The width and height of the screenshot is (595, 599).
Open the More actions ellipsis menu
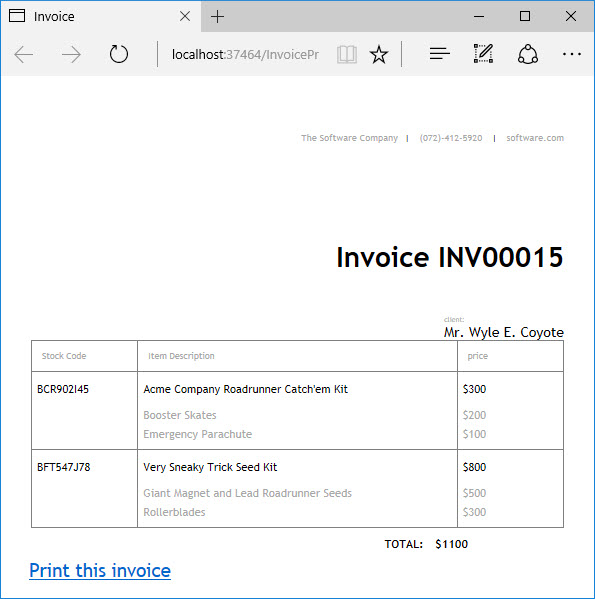(572, 54)
